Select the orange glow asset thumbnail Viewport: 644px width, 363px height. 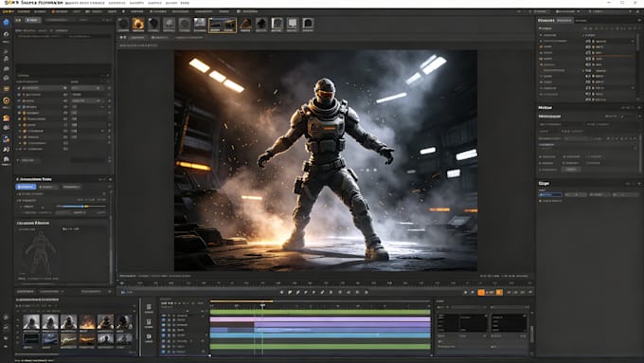87,338
